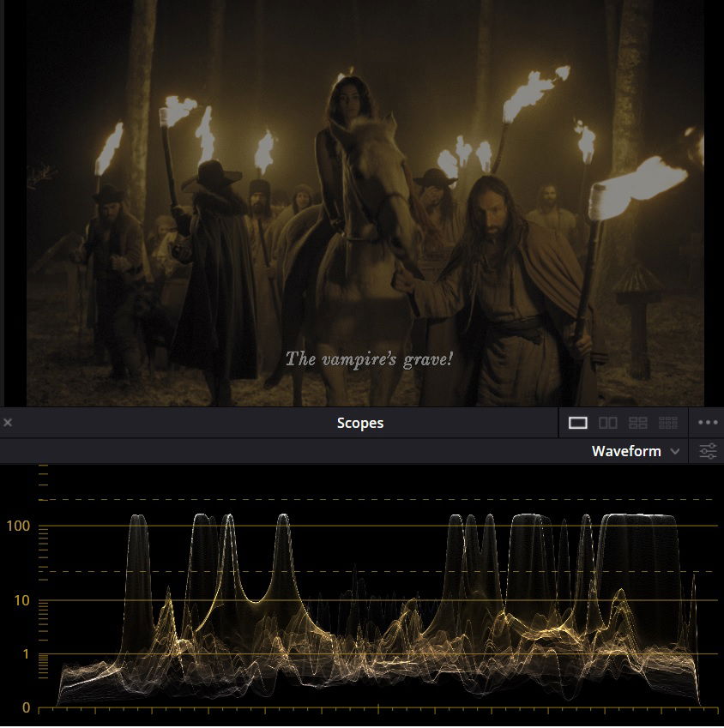Click the 100 nits scale label

pos(18,526)
